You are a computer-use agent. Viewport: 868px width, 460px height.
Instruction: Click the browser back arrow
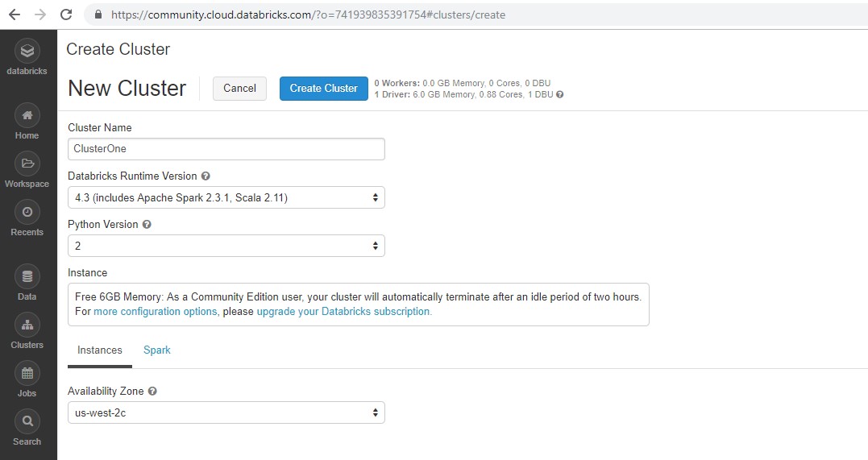(x=15, y=15)
